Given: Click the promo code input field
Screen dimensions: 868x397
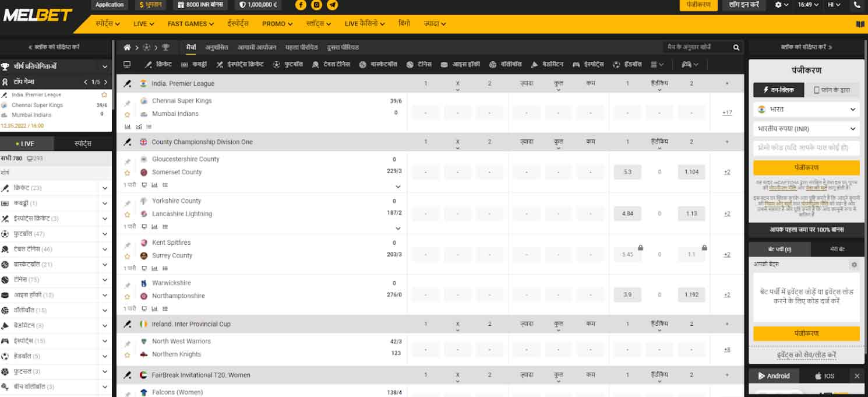Looking at the screenshot, I should point(806,148).
